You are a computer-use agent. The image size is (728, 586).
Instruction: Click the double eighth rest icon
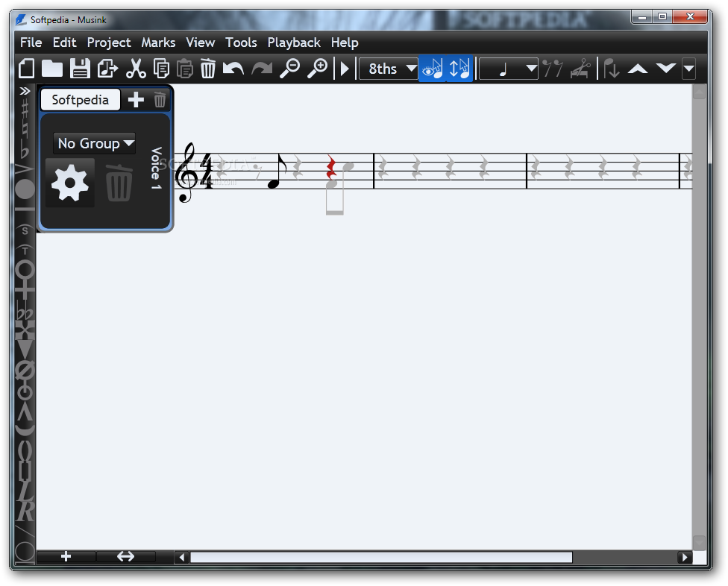pos(553,69)
